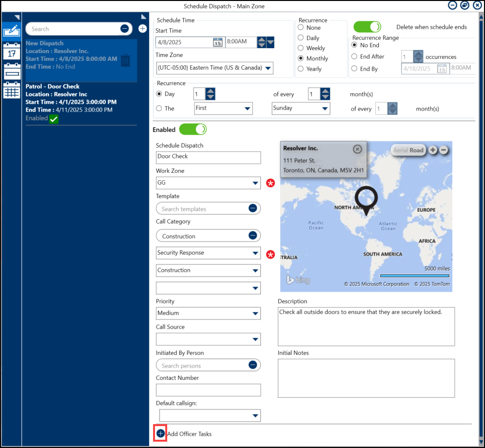The image size is (485, 448).
Task: Toggle Delete when schedule ends switch
Action: point(367,27)
